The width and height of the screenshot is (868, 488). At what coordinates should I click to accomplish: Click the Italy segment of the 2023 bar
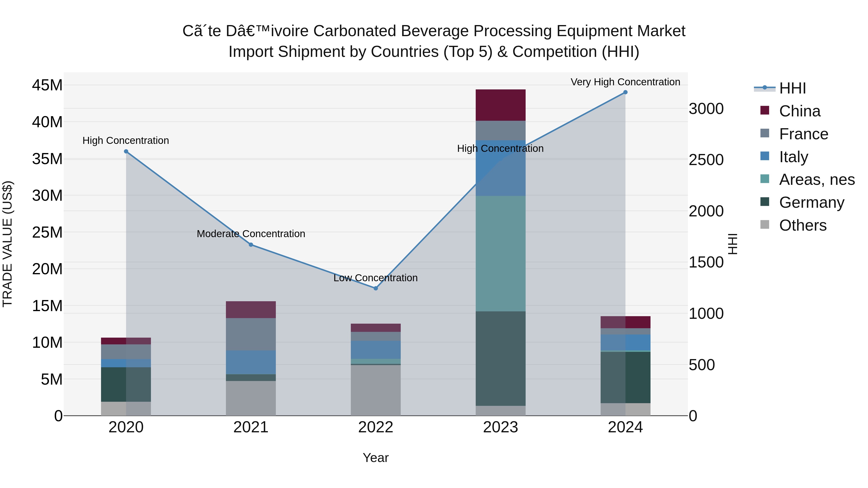point(500,168)
